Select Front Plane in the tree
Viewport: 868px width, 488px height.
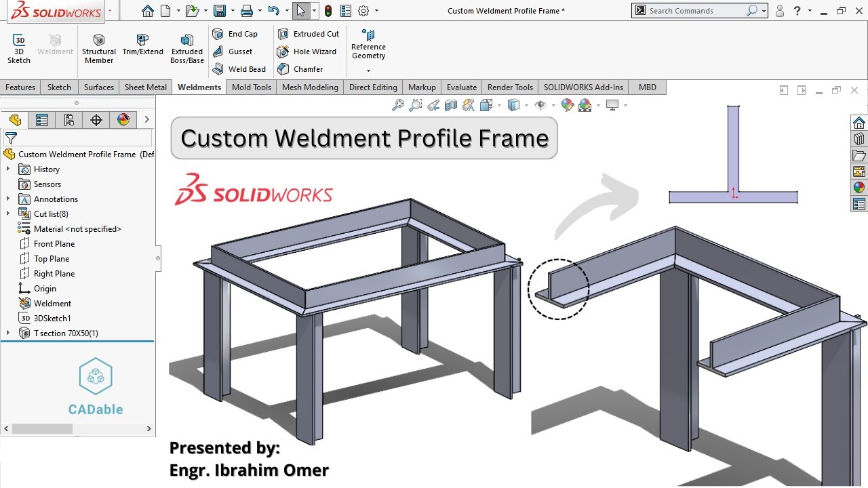54,244
